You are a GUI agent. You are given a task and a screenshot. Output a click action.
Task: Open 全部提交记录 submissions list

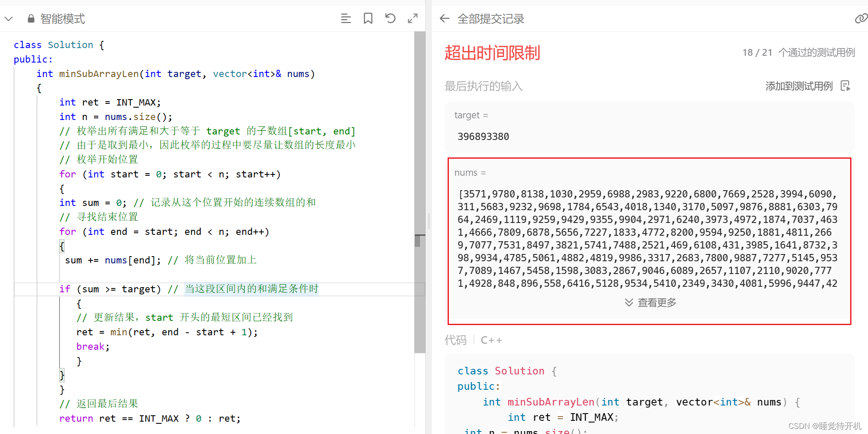point(491,19)
